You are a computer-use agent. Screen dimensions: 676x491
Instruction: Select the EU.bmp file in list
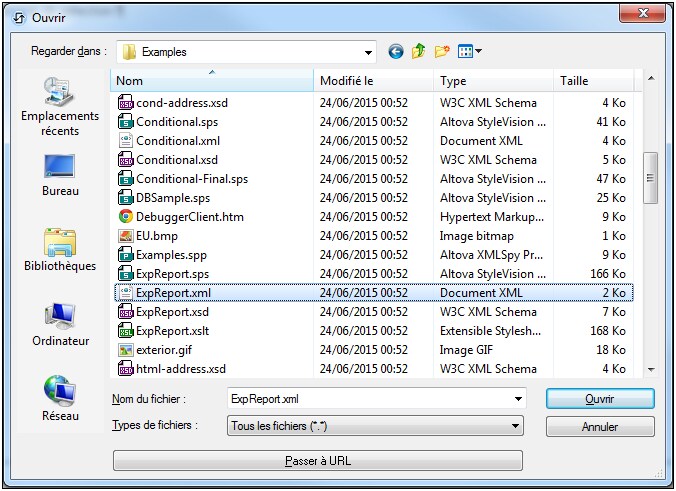coord(156,236)
